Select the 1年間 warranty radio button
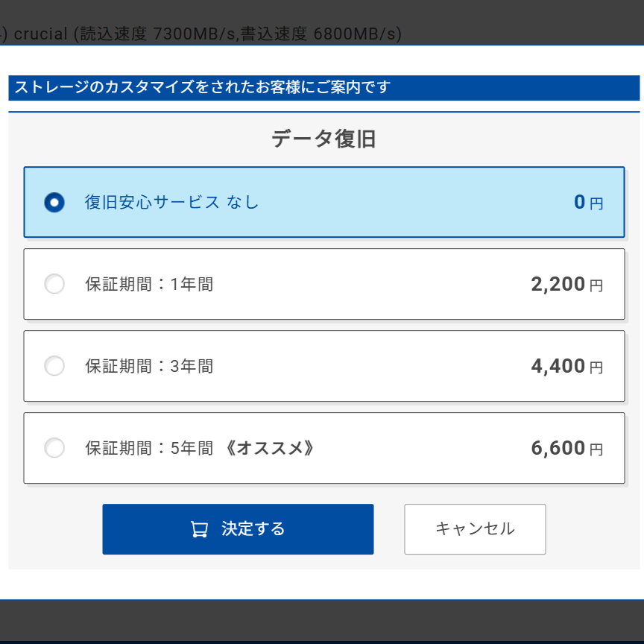Viewport: 644px width, 644px height. pos(54,284)
